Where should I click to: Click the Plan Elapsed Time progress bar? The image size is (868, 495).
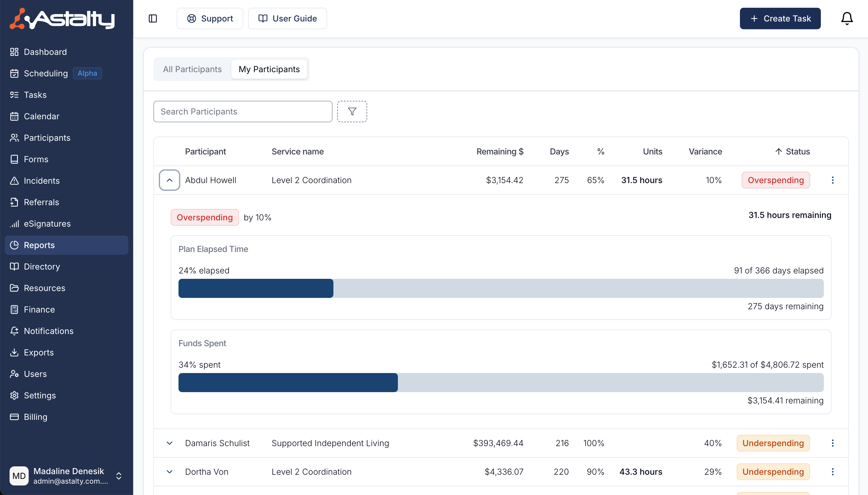tap(501, 288)
